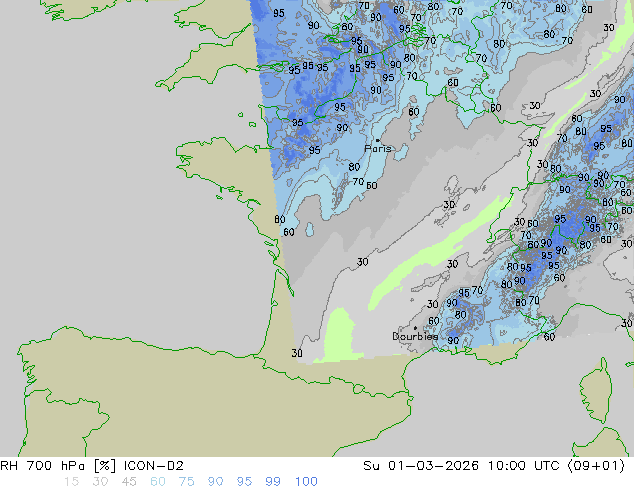This screenshot has width=634, height=490.
Task: Pick the 15 value in the legend
Action: pyautogui.click(x=71, y=482)
